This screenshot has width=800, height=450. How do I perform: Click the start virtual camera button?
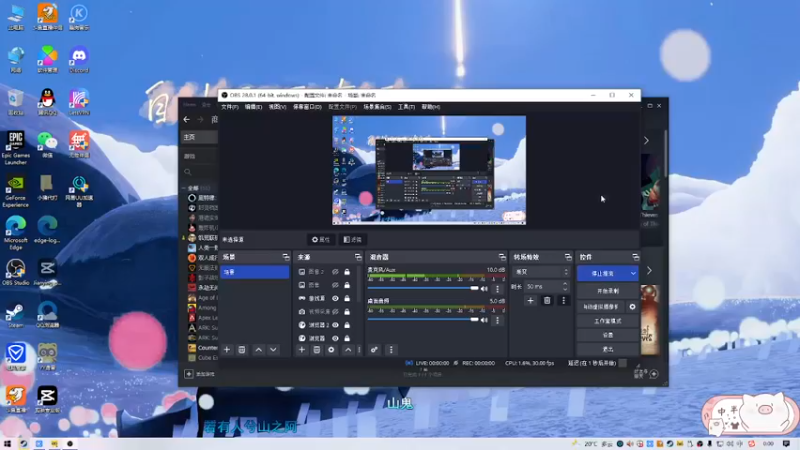[x=601, y=307]
